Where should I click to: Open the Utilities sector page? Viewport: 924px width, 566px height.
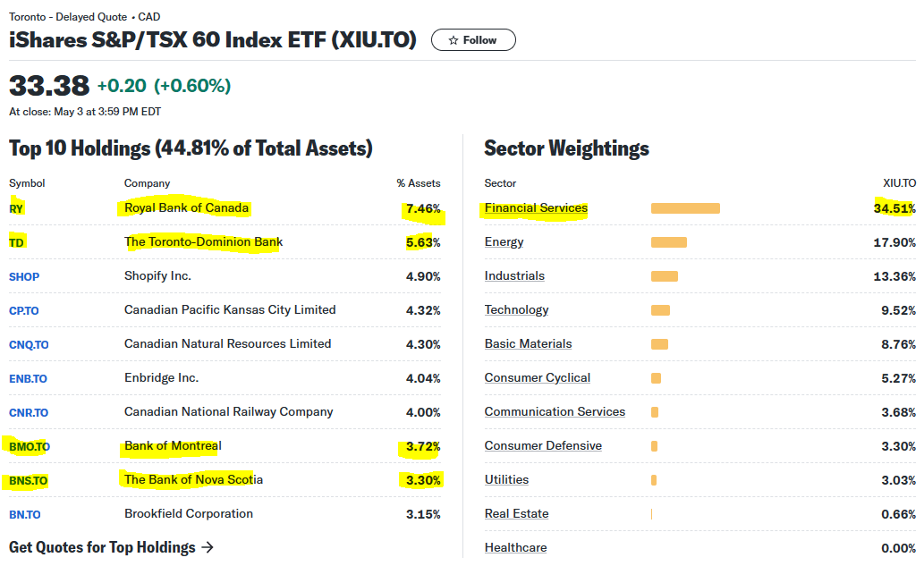coord(506,479)
